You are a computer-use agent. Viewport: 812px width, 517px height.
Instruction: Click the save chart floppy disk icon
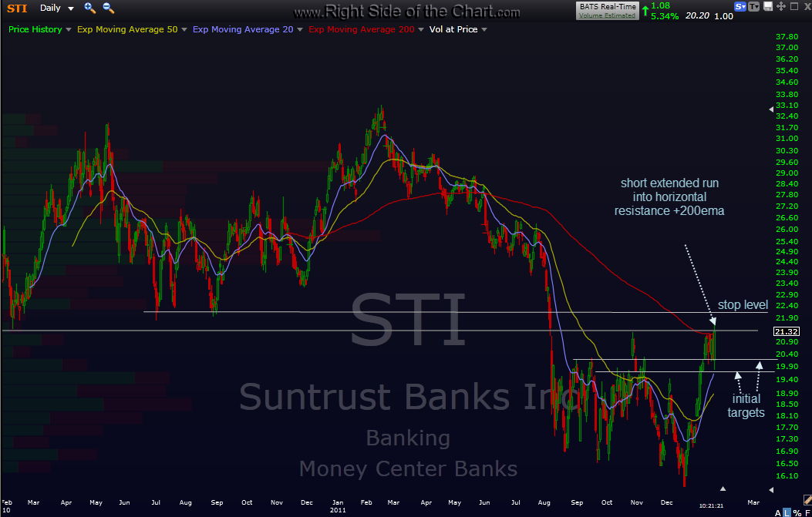pyautogui.click(x=767, y=6)
